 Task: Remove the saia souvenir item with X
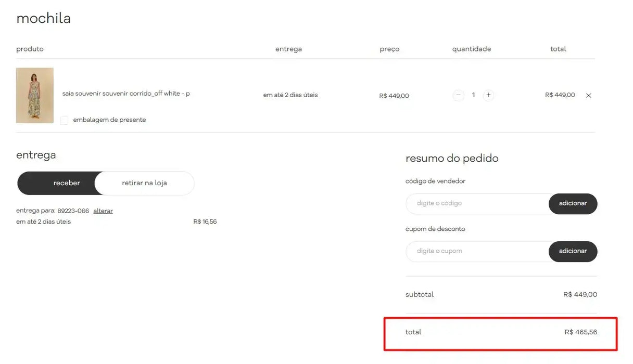tap(589, 96)
